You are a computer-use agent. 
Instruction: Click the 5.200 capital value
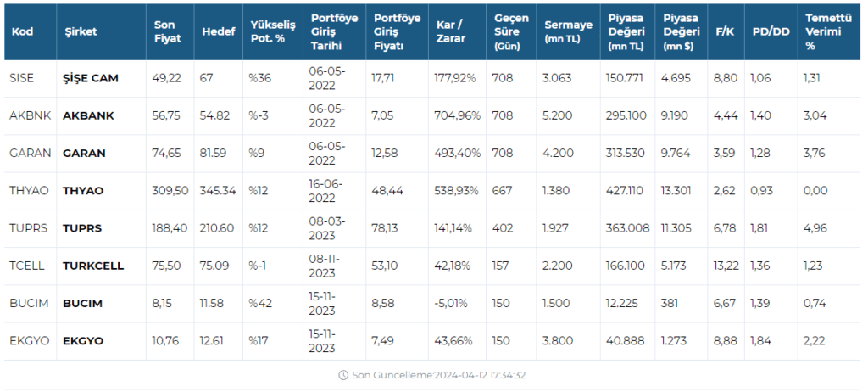click(x=558, y=116)
